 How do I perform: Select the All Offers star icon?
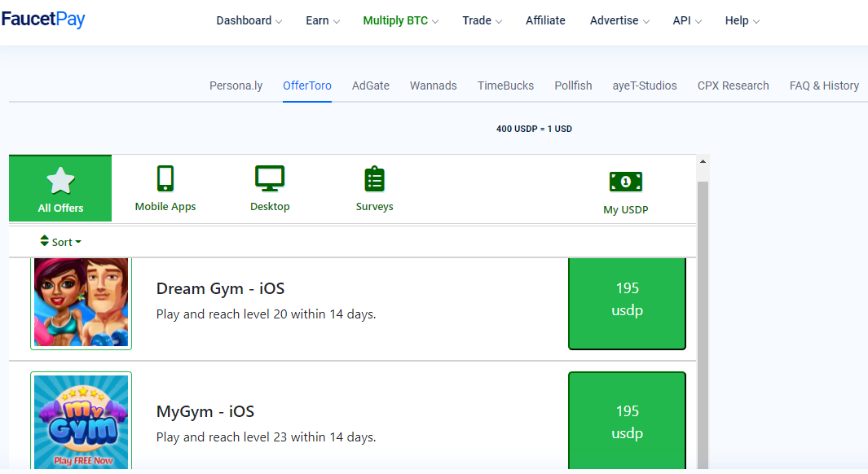click(60, 180)
